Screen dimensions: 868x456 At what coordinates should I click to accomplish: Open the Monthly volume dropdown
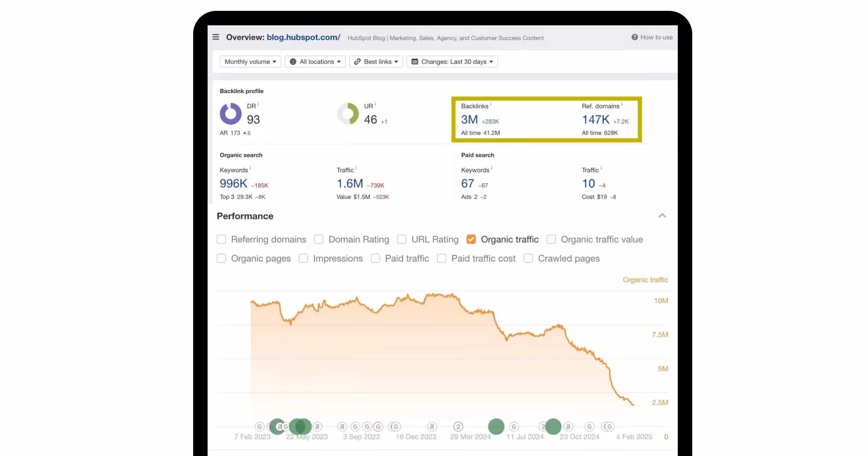(250, 62)
